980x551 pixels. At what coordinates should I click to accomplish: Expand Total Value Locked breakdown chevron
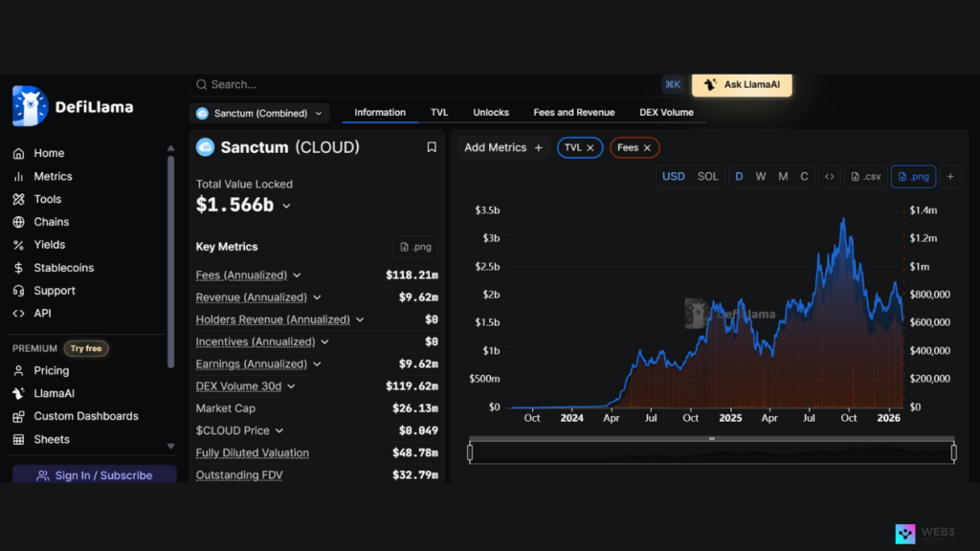click(286, 206)
